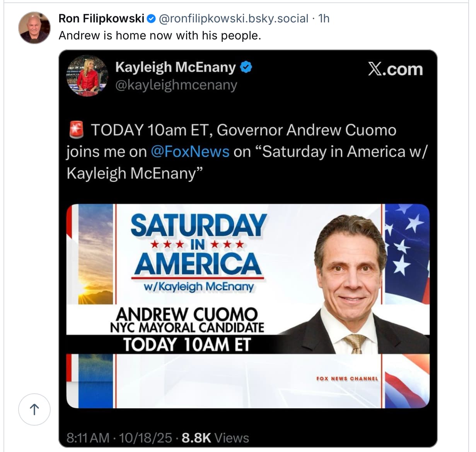
Task: Click Kayleigh McEnany's verified checkmark badge
Action: (x=246, y=67)
